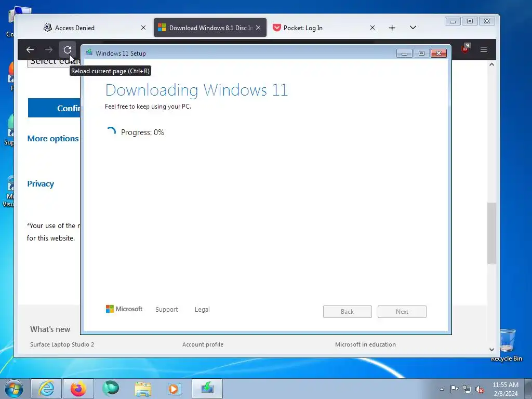The width and height of the screenshot is (532, 399).
Task: Minimize the Firefox browser window
Action: pos(453,21)
